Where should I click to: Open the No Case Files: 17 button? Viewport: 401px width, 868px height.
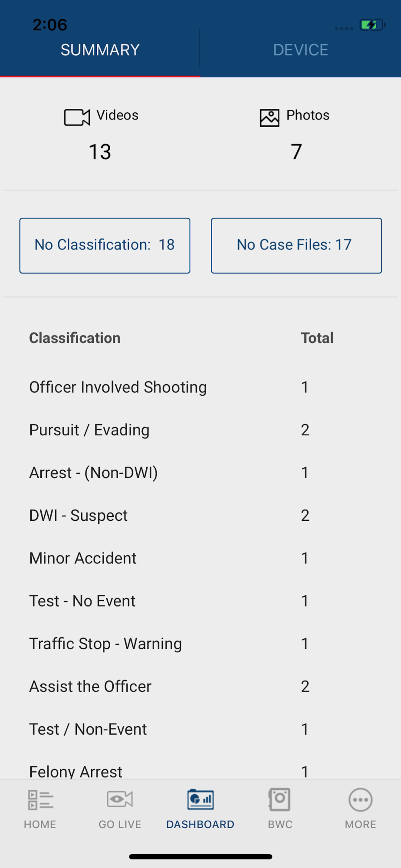pyautogui.click(x=296, y=246)
